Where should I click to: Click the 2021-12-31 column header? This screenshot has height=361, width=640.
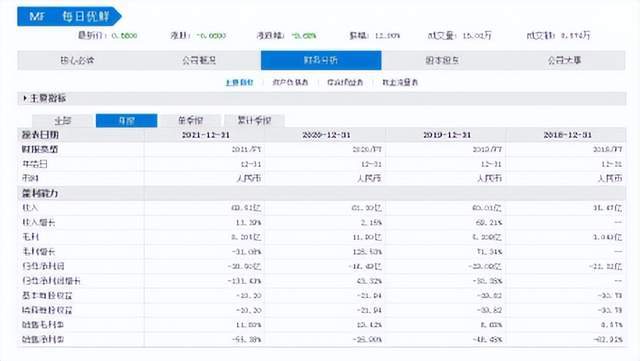pos(206,135)
